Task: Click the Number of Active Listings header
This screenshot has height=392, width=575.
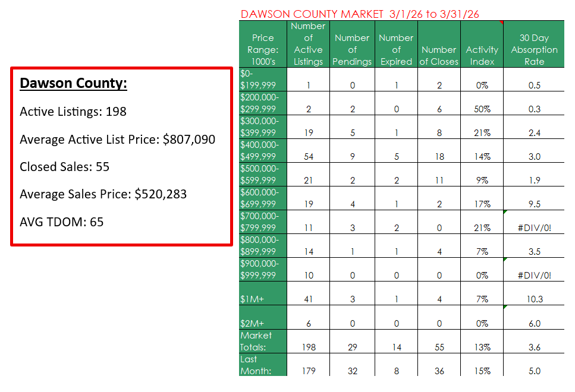Action: pos(308,43)
